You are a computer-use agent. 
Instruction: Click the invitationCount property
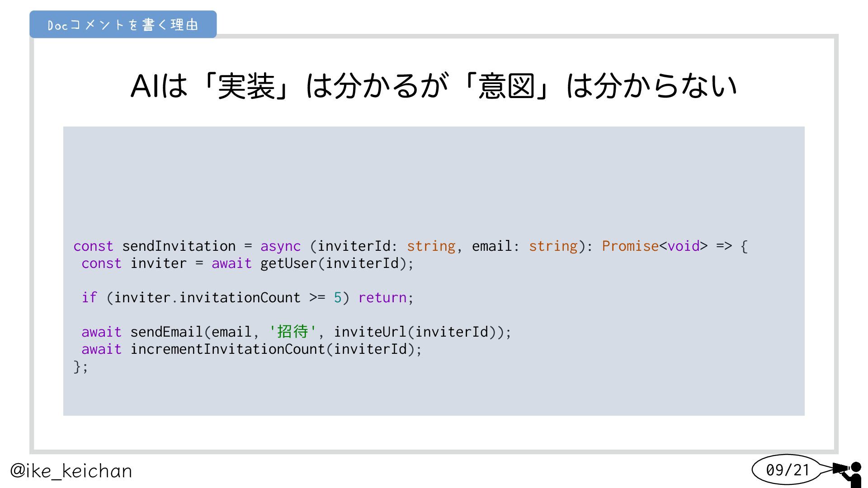[x=240, y=298]
